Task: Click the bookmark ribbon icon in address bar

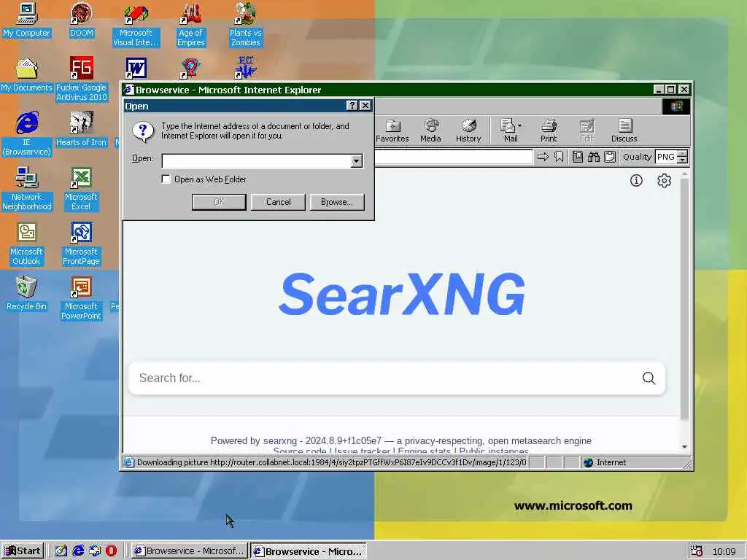Action: pos(559,157)
